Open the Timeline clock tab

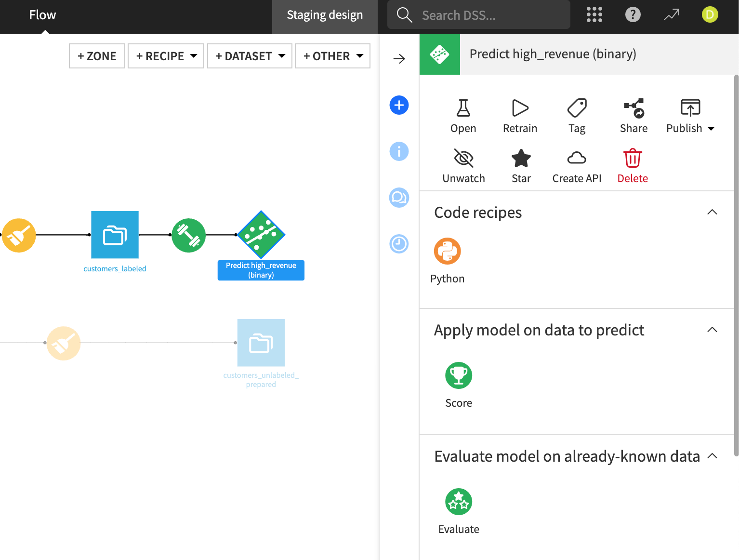point(399,244)
